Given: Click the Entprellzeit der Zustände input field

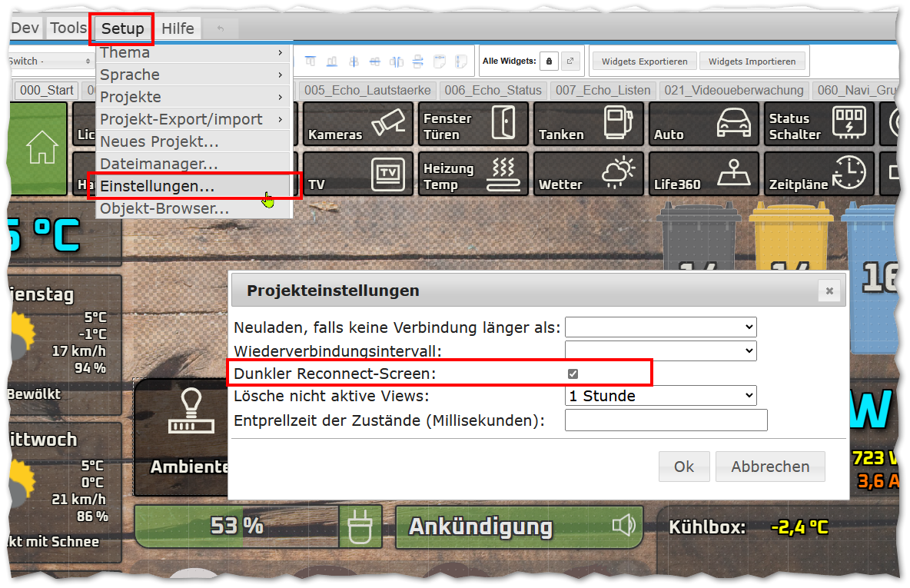Looking at the screenshot, I should coord(666,420).
